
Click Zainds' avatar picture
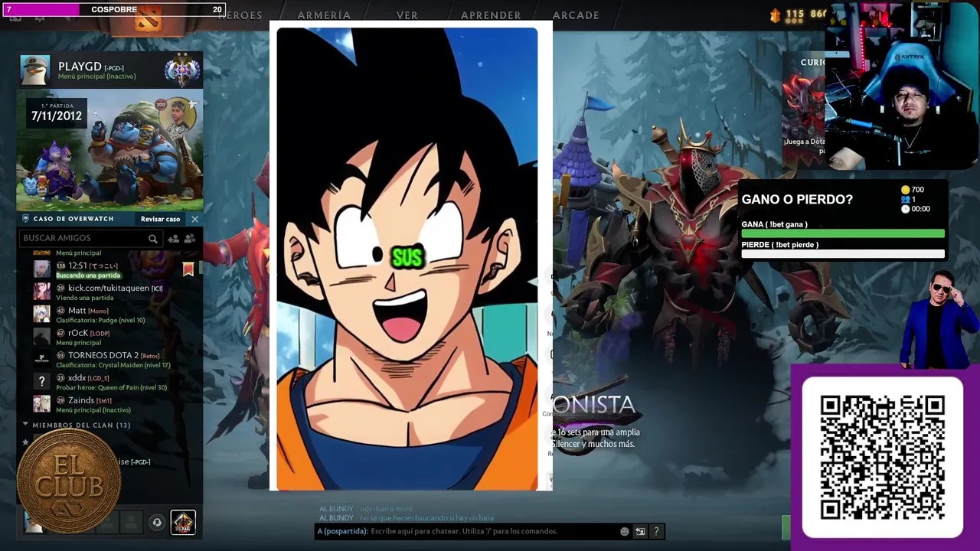(41, 404)
